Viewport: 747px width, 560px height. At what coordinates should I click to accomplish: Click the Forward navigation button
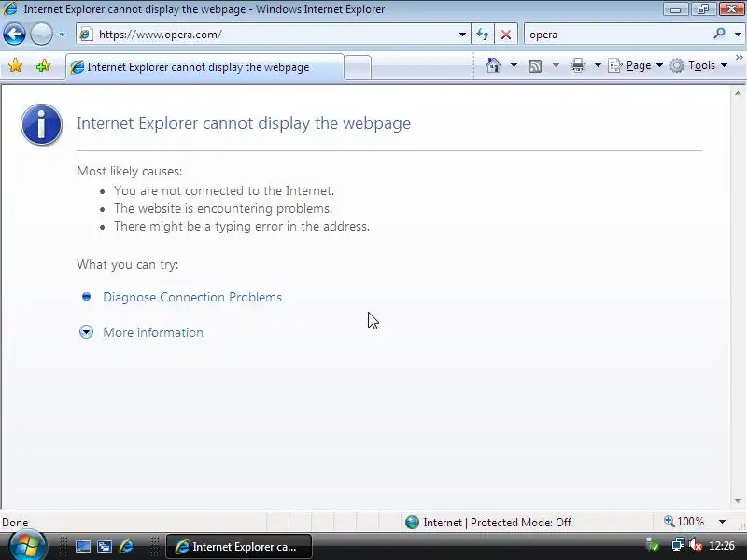pyautogui.click(x=41, y=35)
